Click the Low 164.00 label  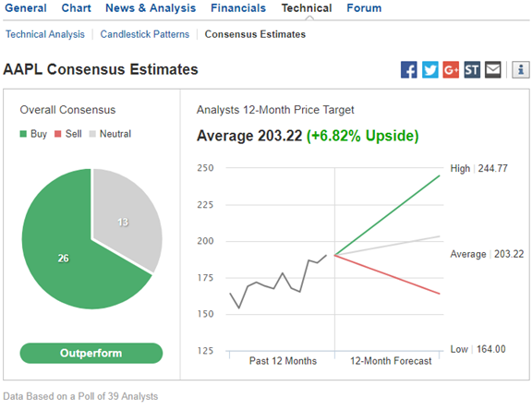478,349
